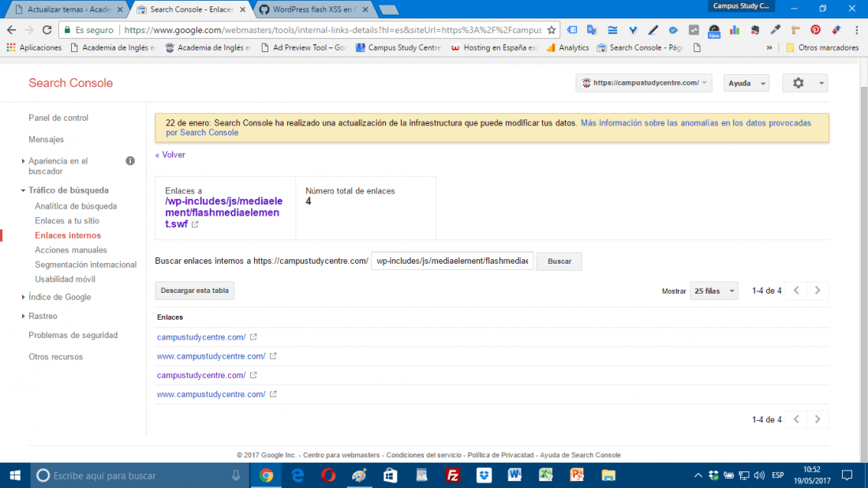Open Dropbox from the taskbar
The height and width of the screenshot is (488, 868).
(x=484, y=475)
